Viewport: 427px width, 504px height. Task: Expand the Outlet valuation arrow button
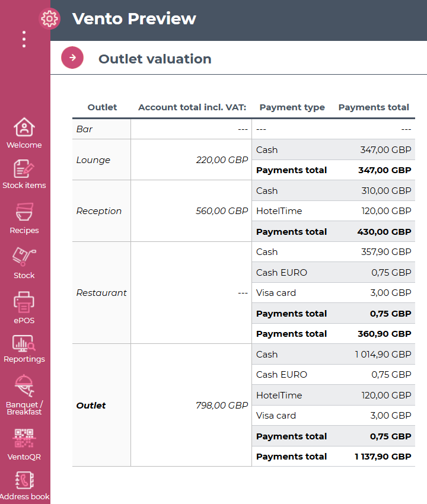[x=72, y=58]
